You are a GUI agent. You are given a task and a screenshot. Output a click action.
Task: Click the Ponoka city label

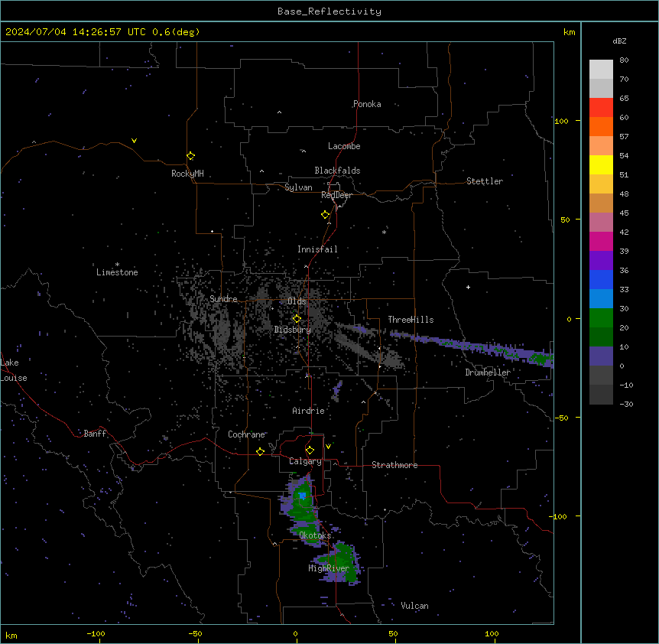tap(367, 104)
